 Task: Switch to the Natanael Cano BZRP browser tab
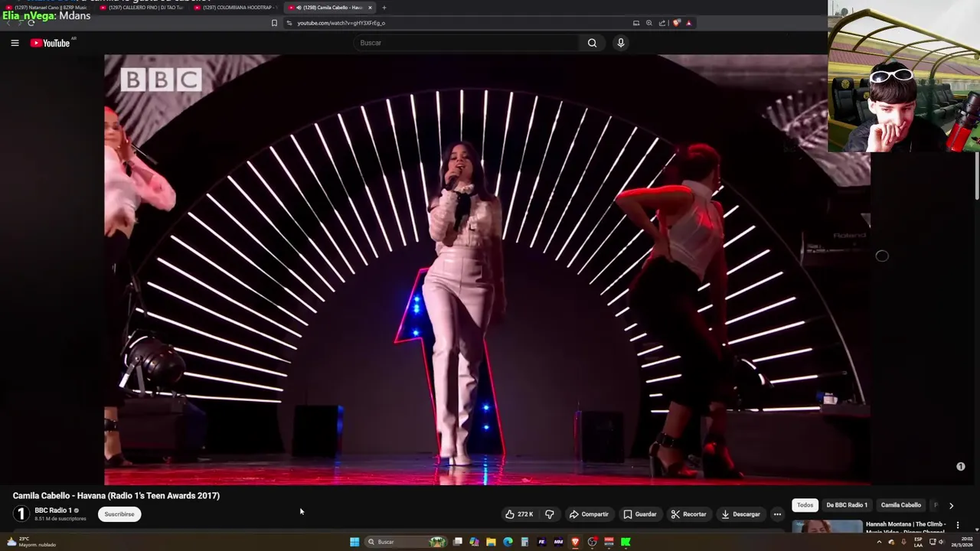pos(47,8)
